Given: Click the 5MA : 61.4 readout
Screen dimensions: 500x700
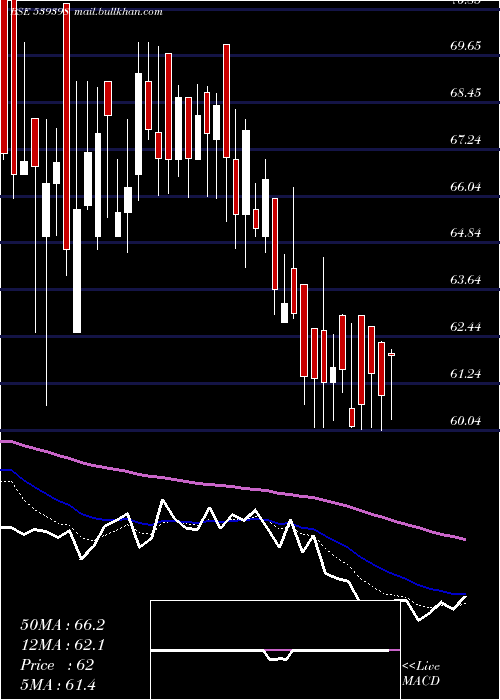Looking at the screenshot, I should click(x=58, y=685).
